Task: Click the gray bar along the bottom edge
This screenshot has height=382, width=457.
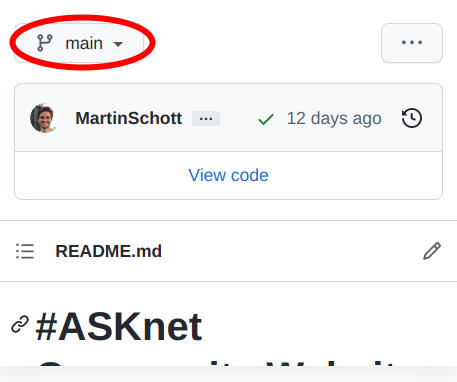Action: pos(228,374)
